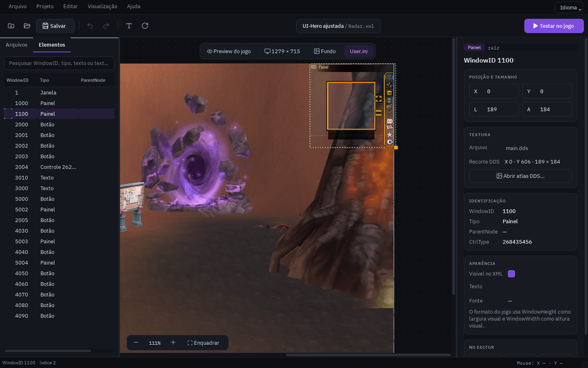Click the open folder icon in toolbar
Screen dimensions: 588x368
coord(27,26)
